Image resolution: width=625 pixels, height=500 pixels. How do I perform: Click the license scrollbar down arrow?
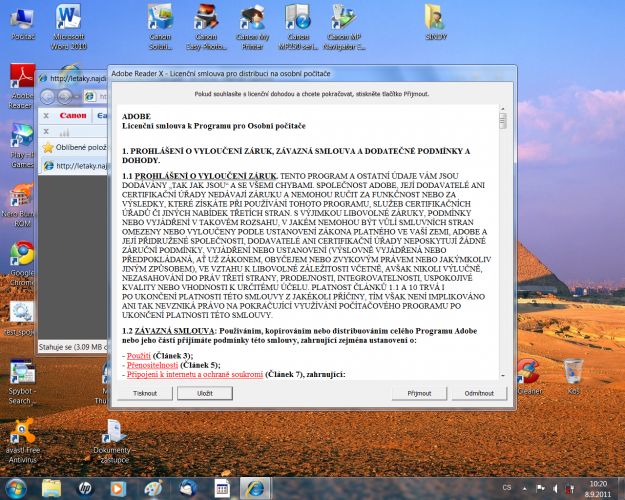[x=503, y=376]
